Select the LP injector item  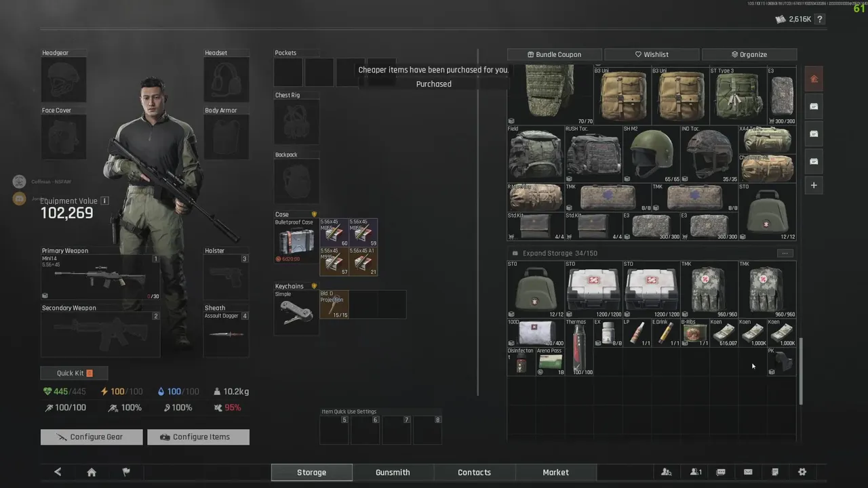point(637,333)
